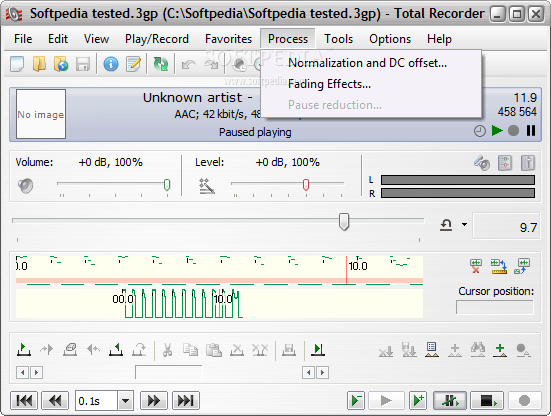
Task: Mute volume using the speaker icon
Action: 26,186
